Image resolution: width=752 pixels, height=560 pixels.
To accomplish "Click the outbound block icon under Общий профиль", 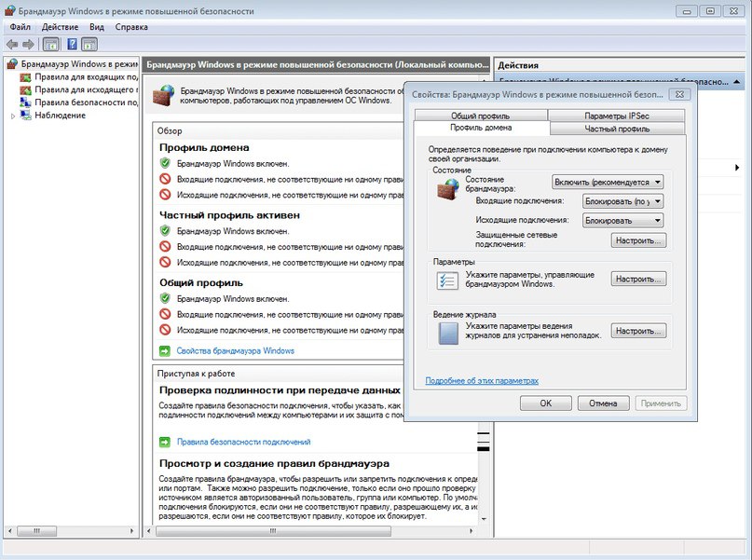I will (165, 330).
